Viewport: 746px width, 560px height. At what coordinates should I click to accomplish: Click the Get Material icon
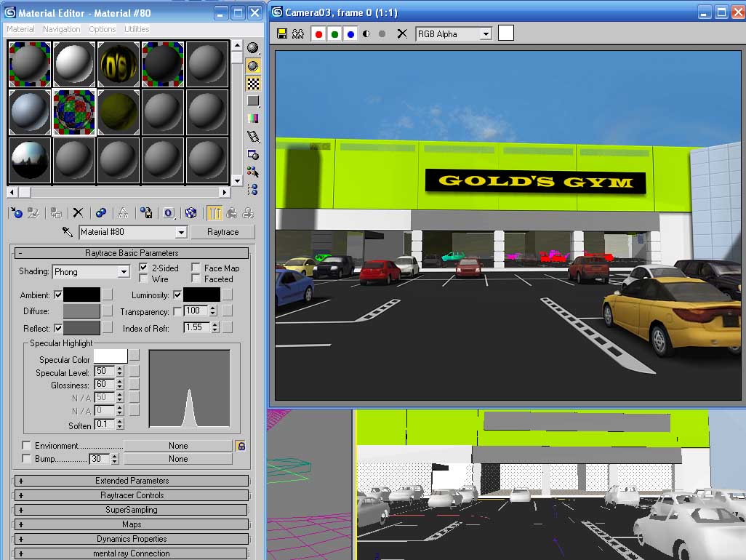(x=16, y=213)
